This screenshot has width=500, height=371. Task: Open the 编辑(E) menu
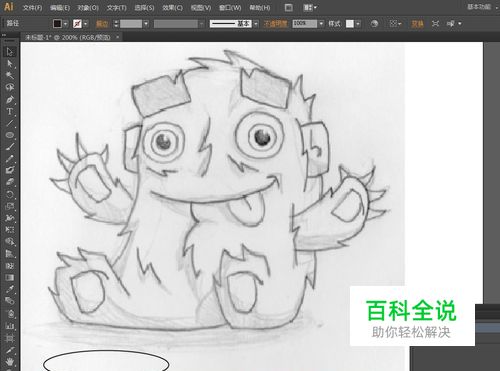point(60,7)
